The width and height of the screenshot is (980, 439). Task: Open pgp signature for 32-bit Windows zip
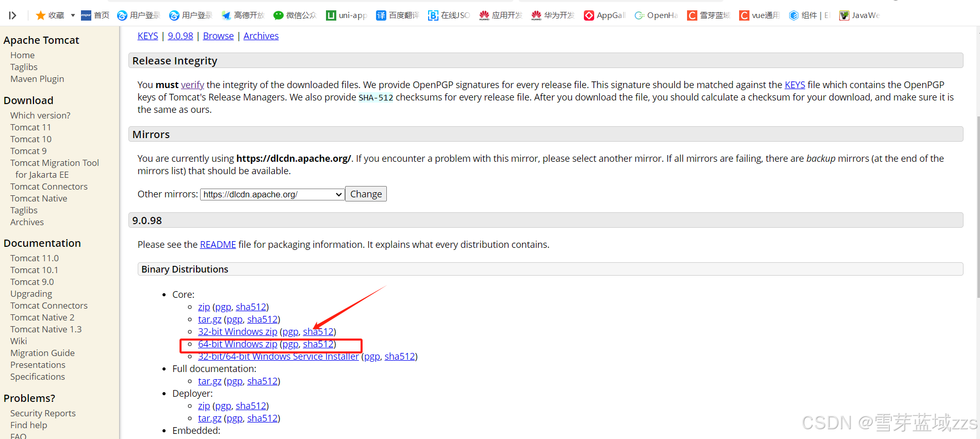290,332
